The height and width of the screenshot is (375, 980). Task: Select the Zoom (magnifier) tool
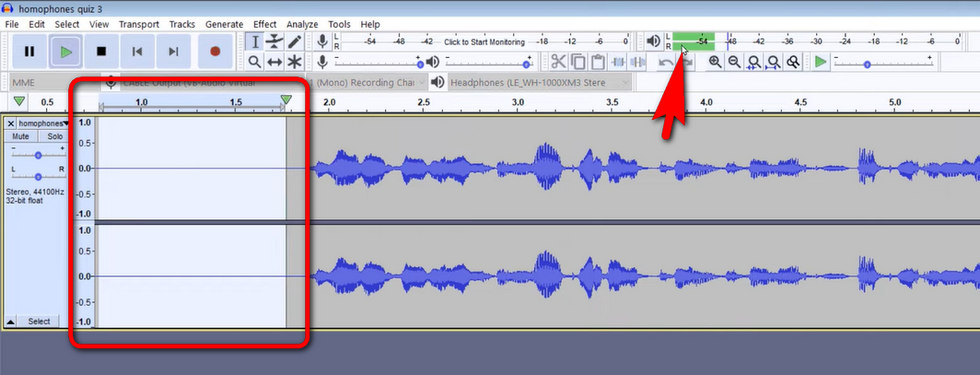pyautogui.click(x=254, y=61)
